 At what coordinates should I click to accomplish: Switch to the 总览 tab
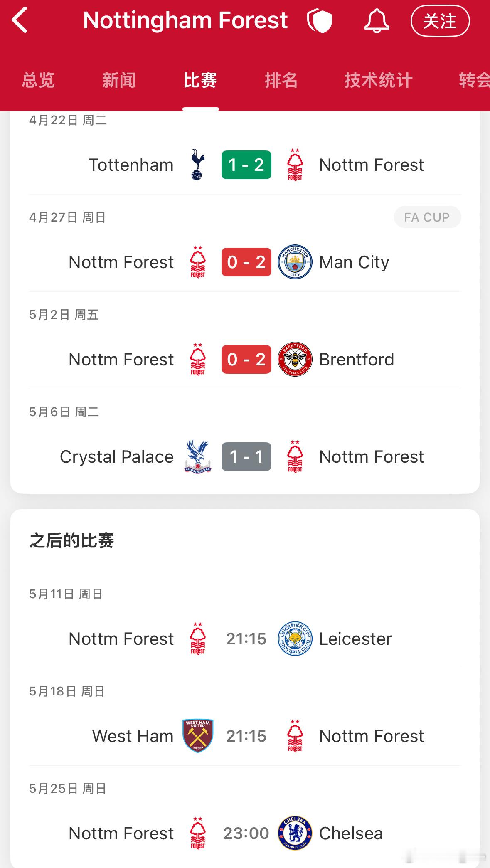click(x=38, y=80)
